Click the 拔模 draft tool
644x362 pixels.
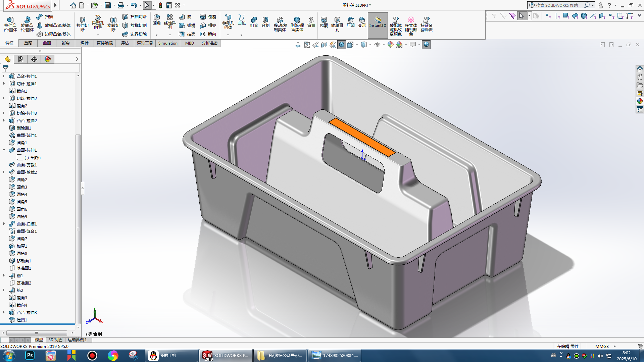tap(187, 25)
